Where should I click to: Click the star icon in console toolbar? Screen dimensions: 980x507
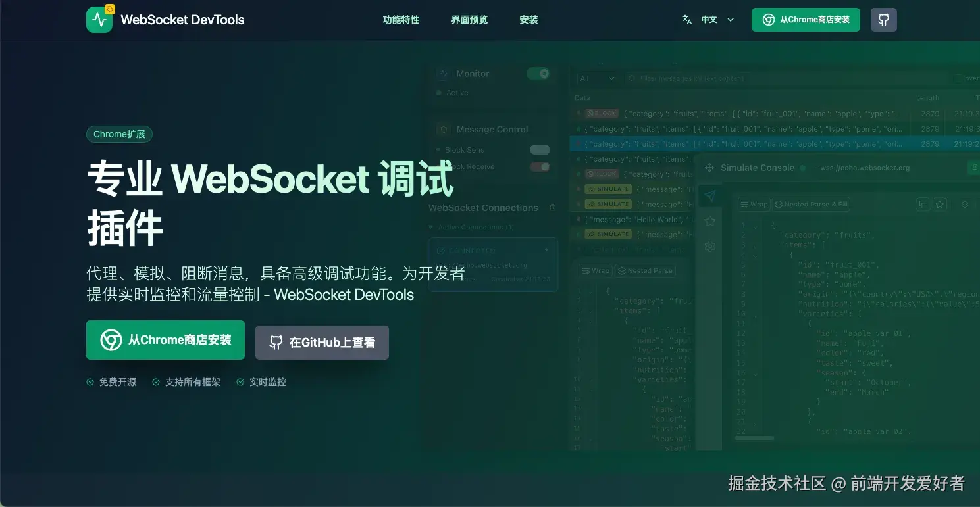coord(940,205)
